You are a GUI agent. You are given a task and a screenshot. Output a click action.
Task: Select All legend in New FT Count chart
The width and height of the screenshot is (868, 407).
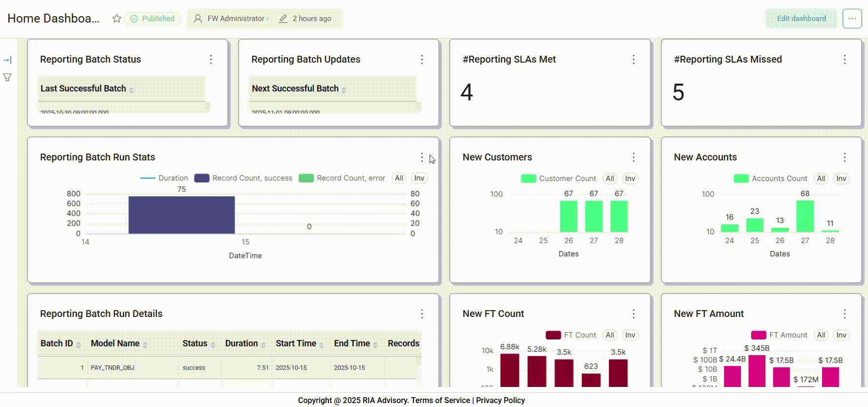(x=609, y=335)
